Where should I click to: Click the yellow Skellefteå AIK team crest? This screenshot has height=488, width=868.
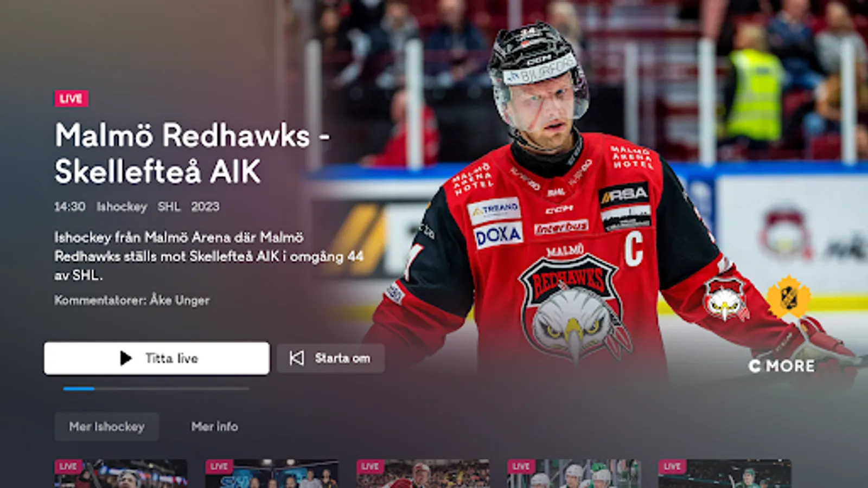click(x=788, y=297)
